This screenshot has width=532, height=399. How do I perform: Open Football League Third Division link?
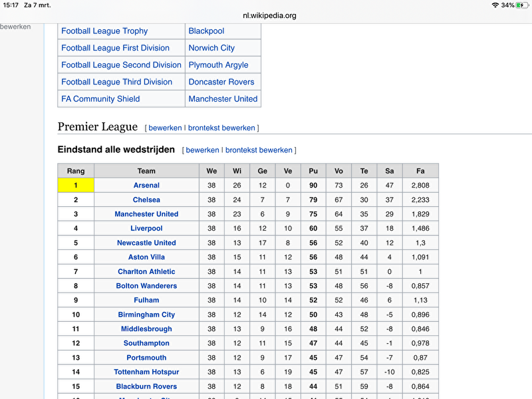[116, 82]
